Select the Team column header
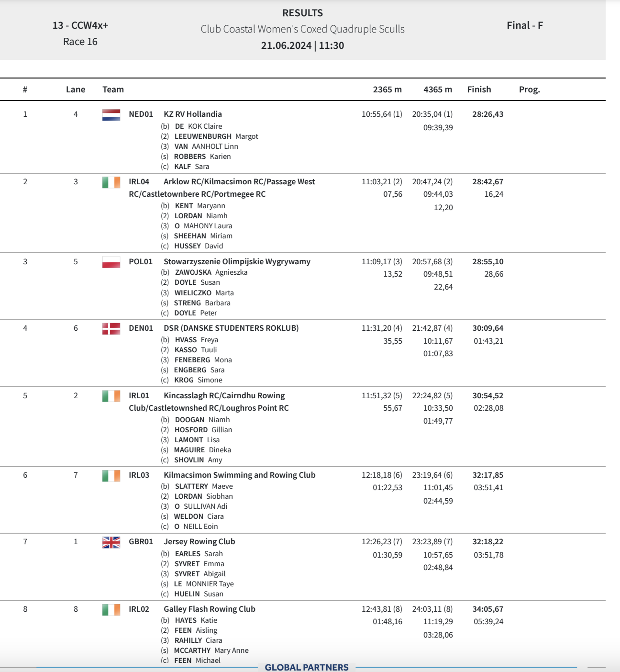The height and width of the screenshot is (672, 620). 113,90
